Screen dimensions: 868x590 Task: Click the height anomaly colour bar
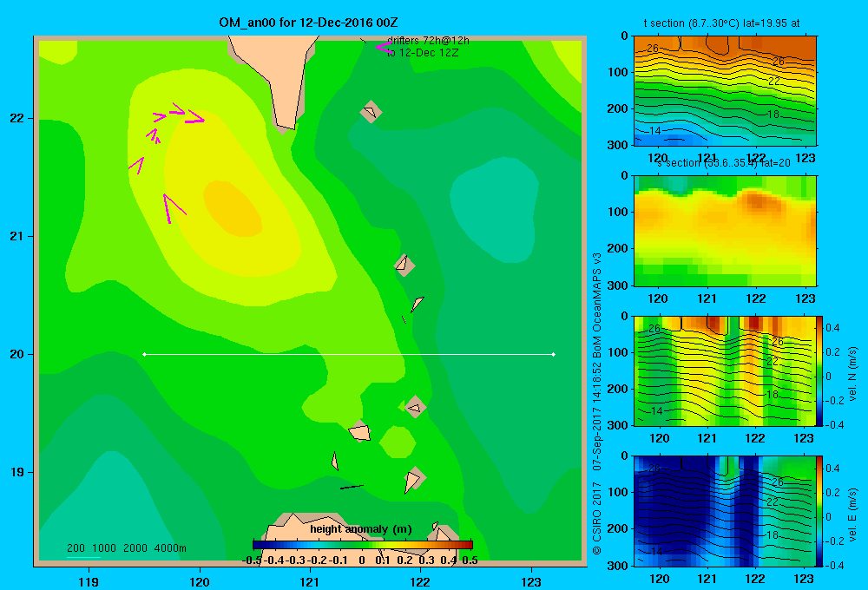coord(363,545)
